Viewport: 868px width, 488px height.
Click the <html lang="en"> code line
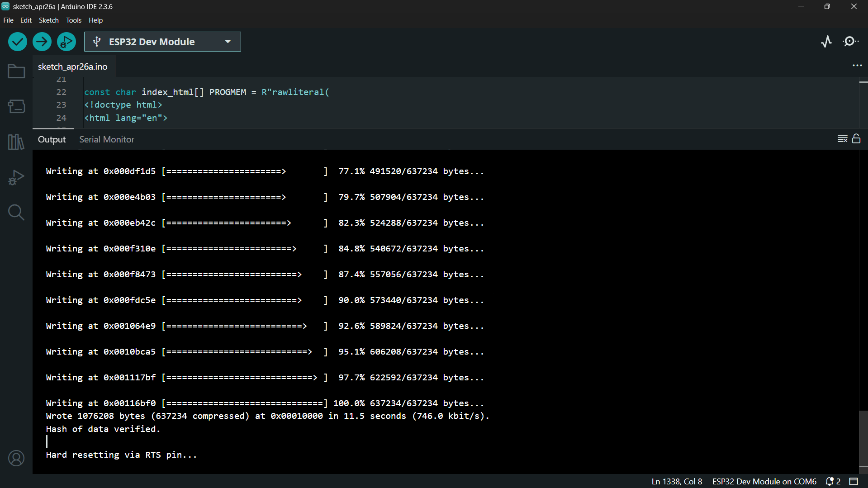[x=126, y=118]
